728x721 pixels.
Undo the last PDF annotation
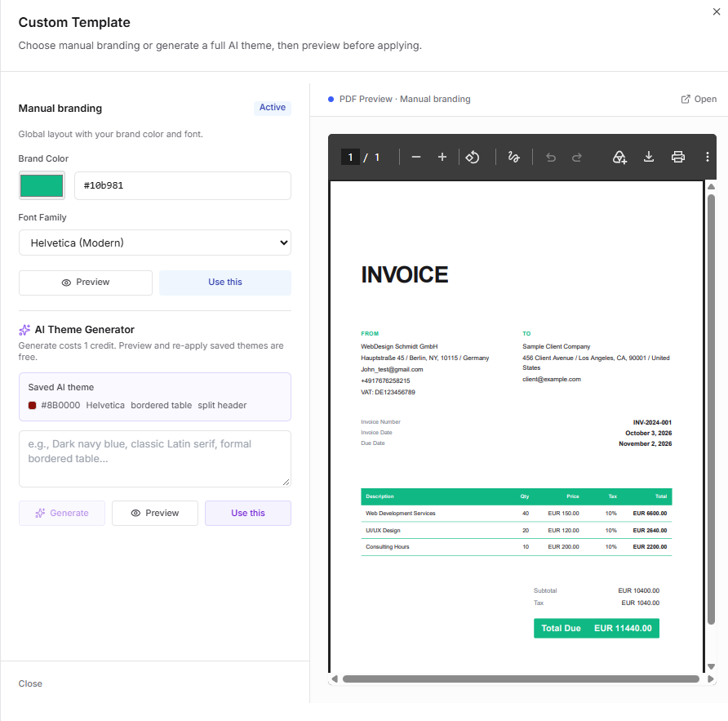[x=551, y=158]
